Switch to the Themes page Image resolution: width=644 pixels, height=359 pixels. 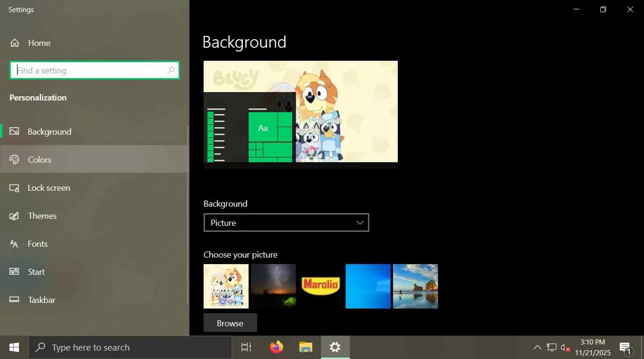click(x=94, y=215)
